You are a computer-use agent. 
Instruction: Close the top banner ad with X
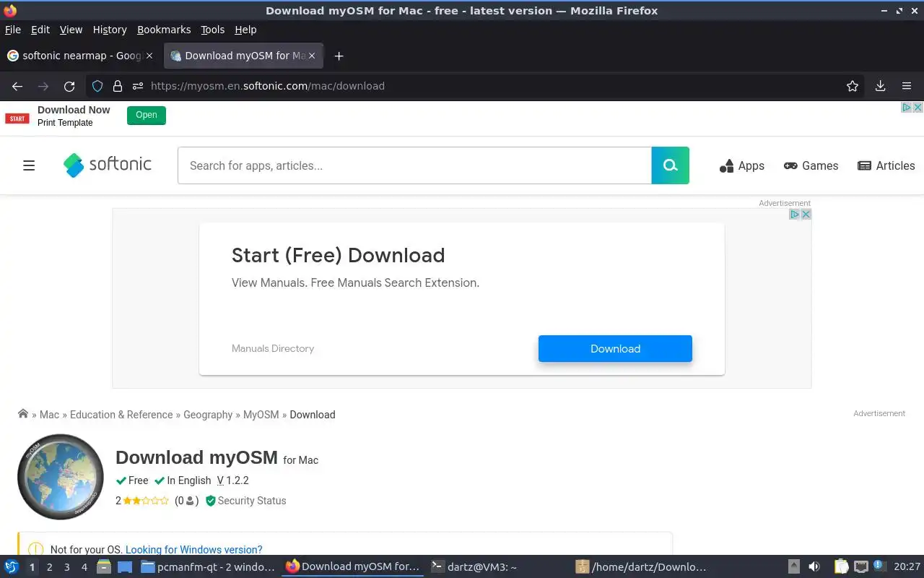click(918, 107)
